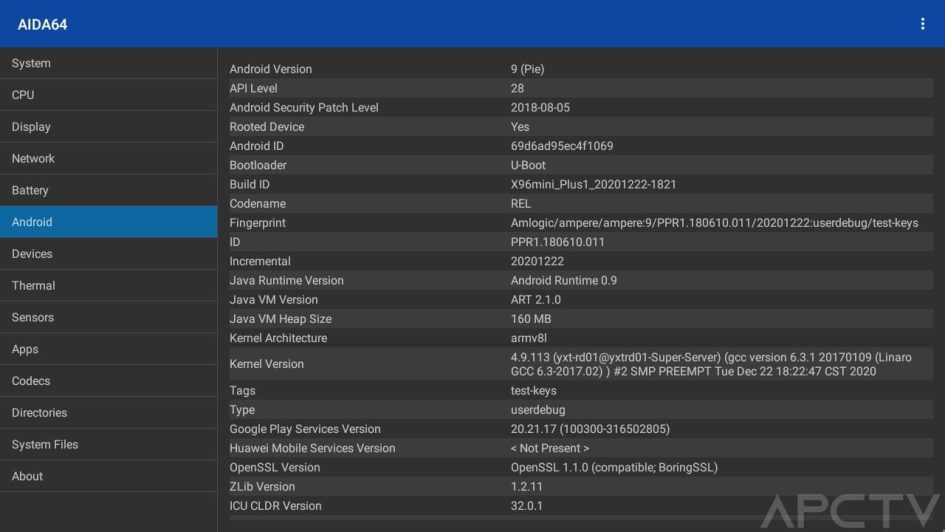Screen dimensions: 945x532
Task: Click the value 9 (Pie)
Action: pyautogui.click(x=527, y=69)
